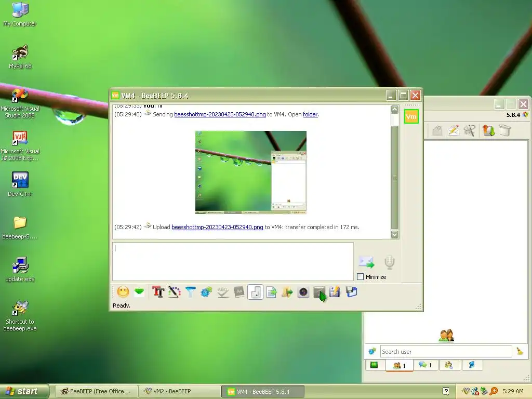Send message with envelope arrow button
The height and width of the screenshot is (399, 532).
pos(366,262)
